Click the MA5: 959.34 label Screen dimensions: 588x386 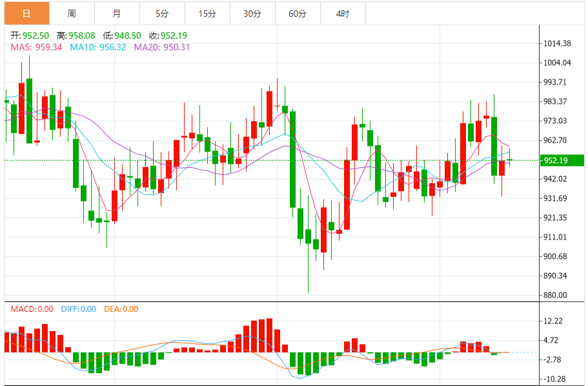tap(36, 47)
